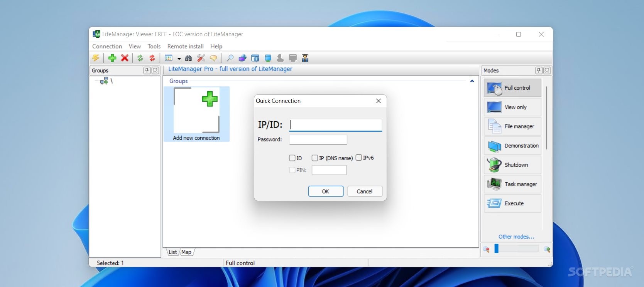This screenshot has width=644, height=287.
Task: Select the root network node in Groups tree
Action: click(x=104, y=81)
